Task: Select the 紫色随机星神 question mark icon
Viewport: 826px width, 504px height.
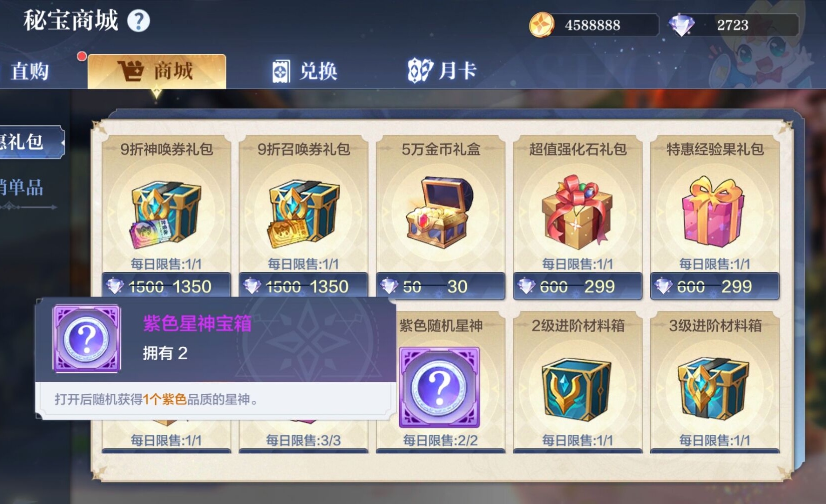Action: (439, 388)
